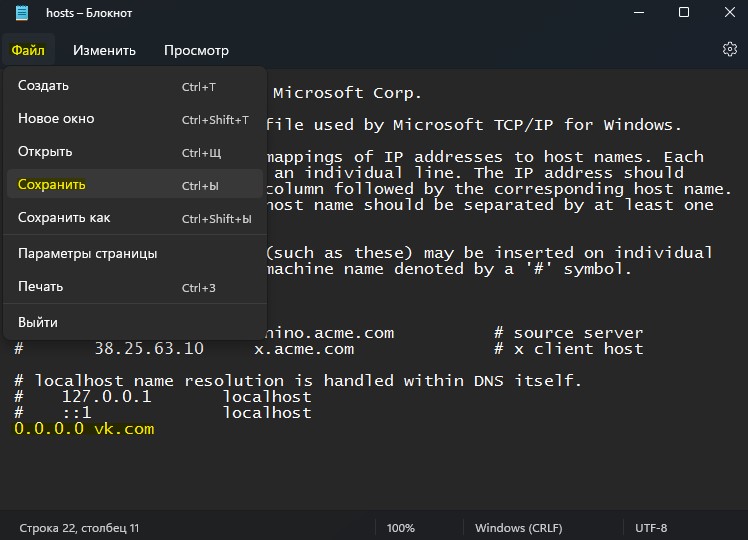Click the ::1 localhost line
The height and width of the screenshot is (540, 748).
coord(163,413)
